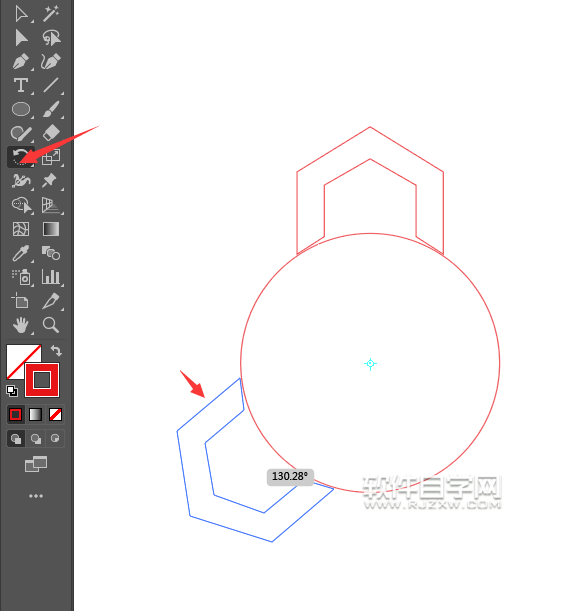Reset to default fill and stroke
The height and width of the screenshot is (611, 573).
12,391
